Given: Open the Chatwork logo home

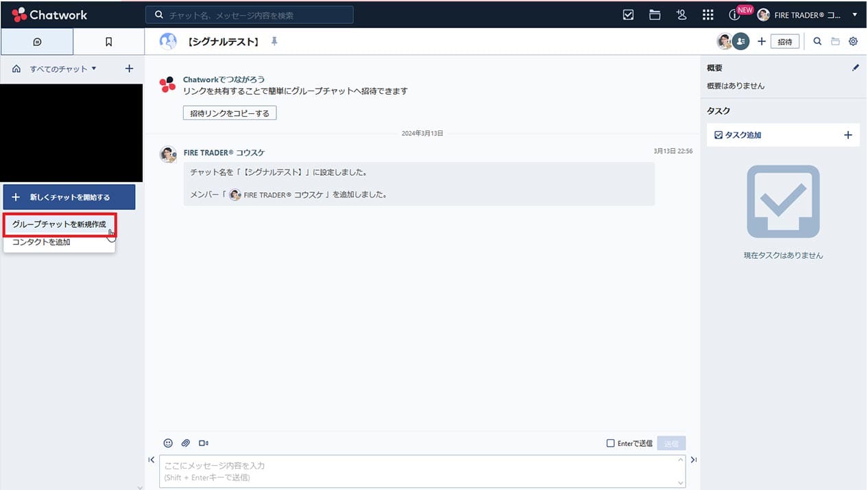Looking at the screenshot, I should coord(48,14).
